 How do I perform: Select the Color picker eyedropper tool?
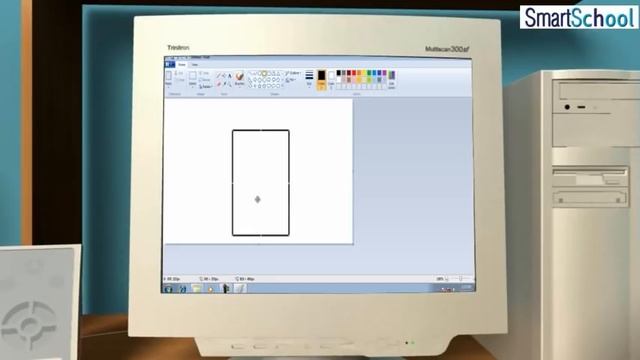click(224, 84)
